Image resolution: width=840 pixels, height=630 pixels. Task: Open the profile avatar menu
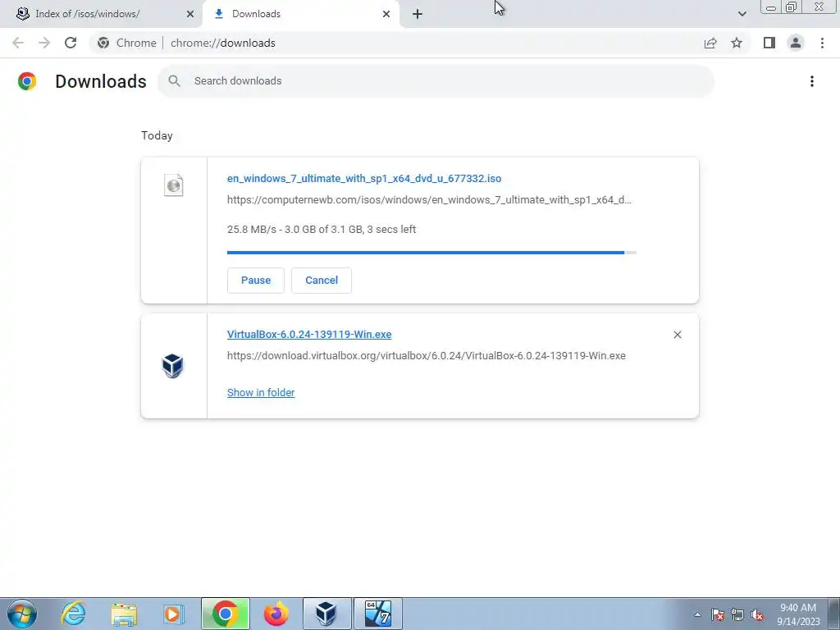tap(796, 43)
